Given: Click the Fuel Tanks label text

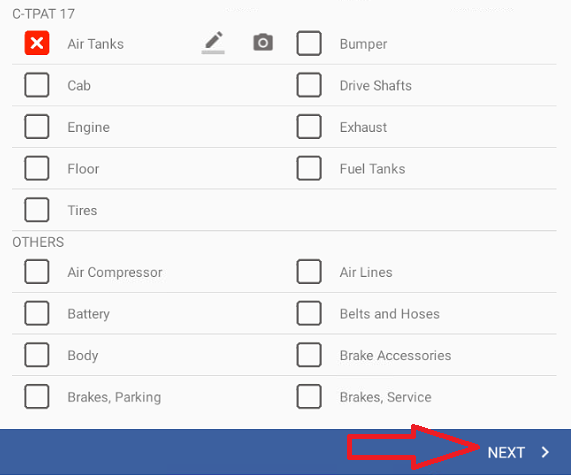Looking at the screenshot, I should tap(372, 169).
